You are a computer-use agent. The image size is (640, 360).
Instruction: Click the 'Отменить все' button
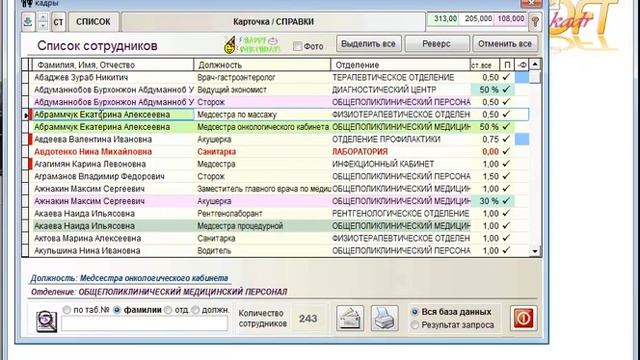point(505,44)
